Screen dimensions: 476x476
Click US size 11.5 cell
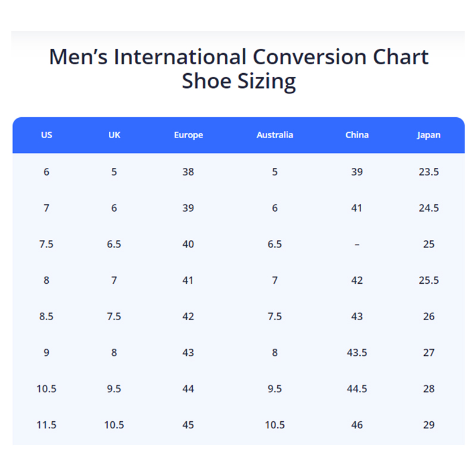[46, 425]
